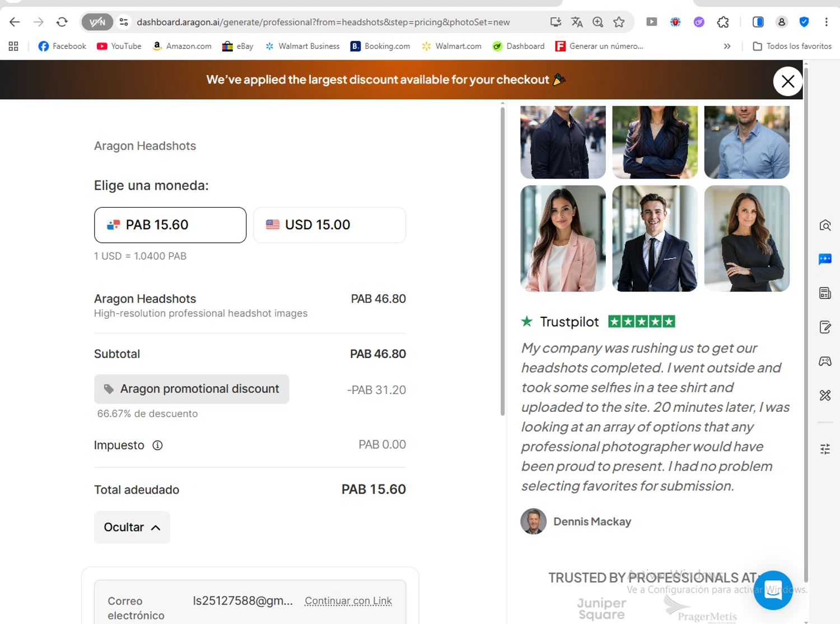Image resolution: width=840 pixels, height=624 pixels.
Task: Open the sidebar customize sliders icon
Action: pos(825,449)
